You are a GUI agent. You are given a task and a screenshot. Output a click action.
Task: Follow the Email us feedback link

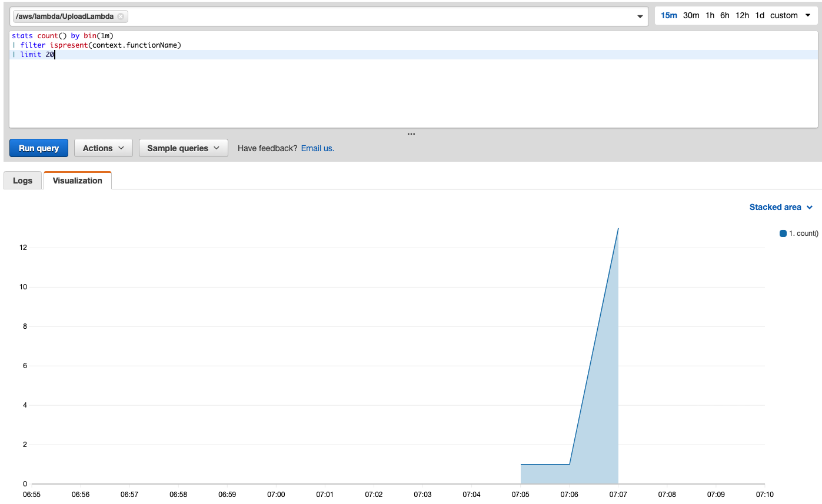[317, 148]
